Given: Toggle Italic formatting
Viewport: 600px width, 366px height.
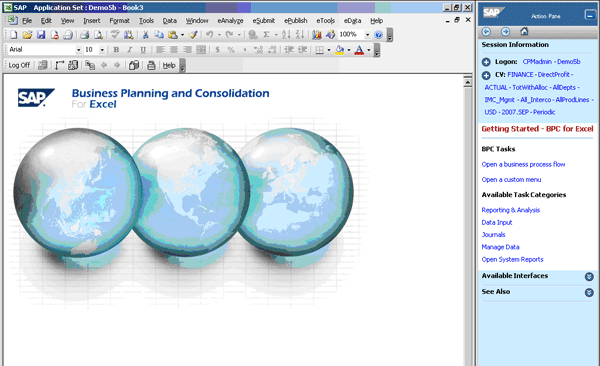Looking at the screenshot, I should (130, 50).
